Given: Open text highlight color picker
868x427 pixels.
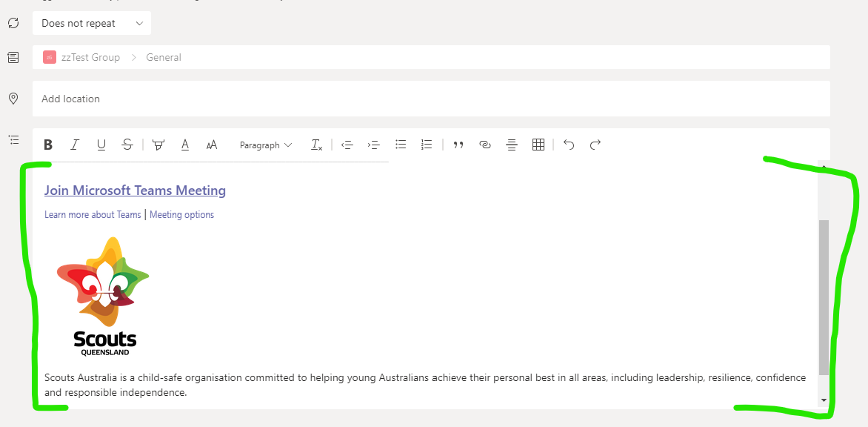Looking at the screenshot, I should pyautogui.click(x=158, y=145).
